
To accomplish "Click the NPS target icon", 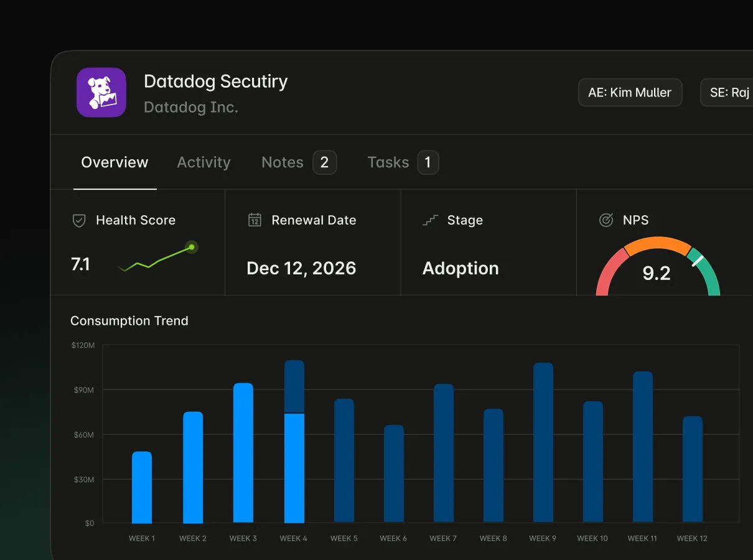I will point(606,220).
